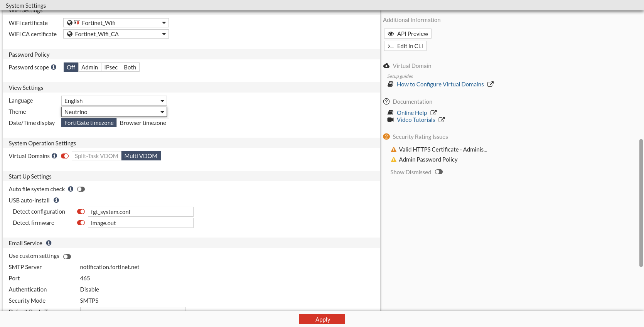Click the Email Service info icon
The width and height of the screenshot is (644, 327).
click(49, 243)
